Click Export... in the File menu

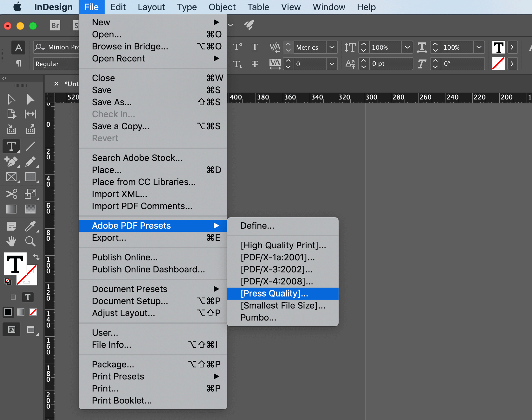(x=109, y=238)
